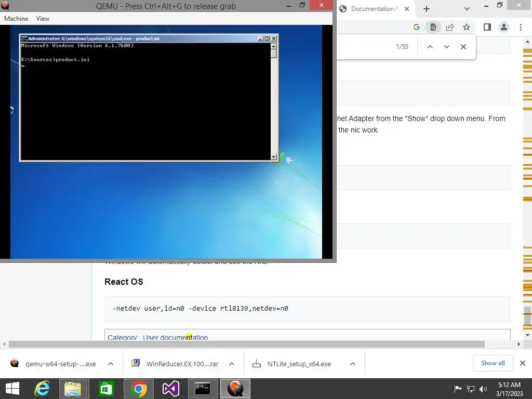The width and height of the screenshot is (532, 399).
Task: Open Chrome three-dot menu
Action: 521,27
